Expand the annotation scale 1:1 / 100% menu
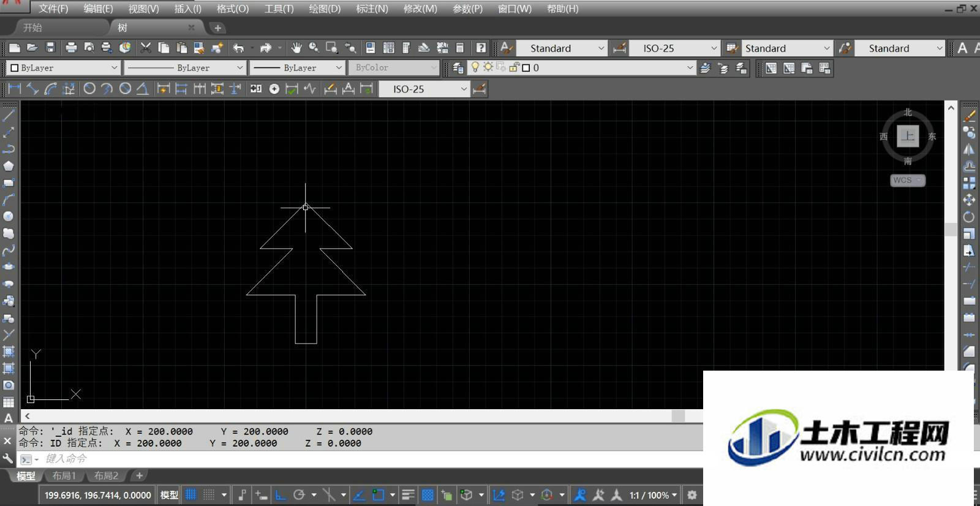 coord(653,495)
